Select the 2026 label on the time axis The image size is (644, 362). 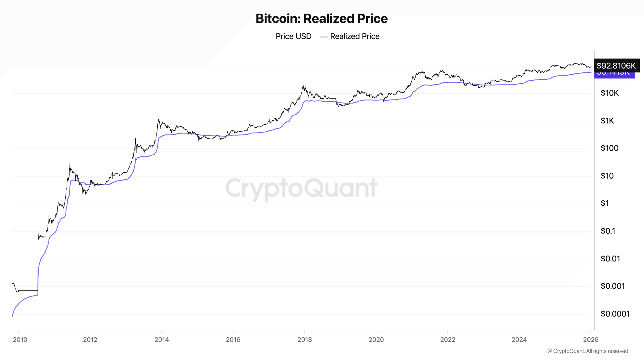[591, 339]
